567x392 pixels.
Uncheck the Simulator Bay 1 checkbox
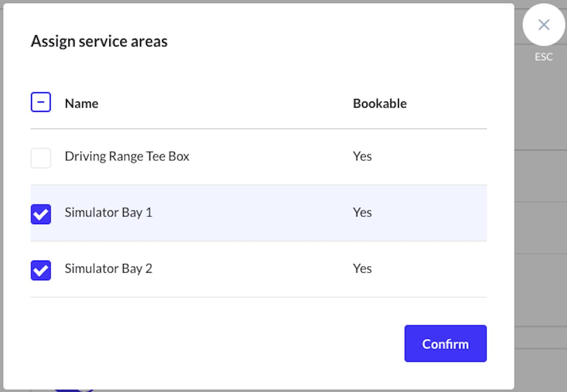pos(41,214)
